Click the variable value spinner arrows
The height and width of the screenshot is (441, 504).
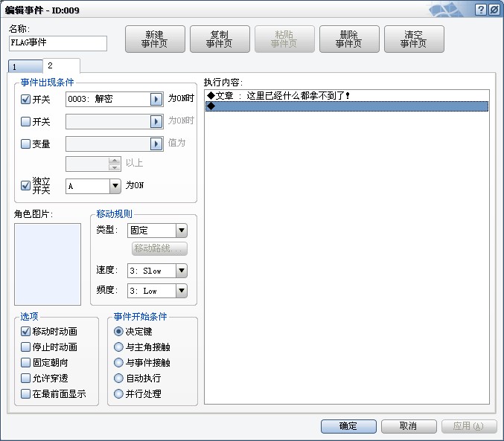115,164
